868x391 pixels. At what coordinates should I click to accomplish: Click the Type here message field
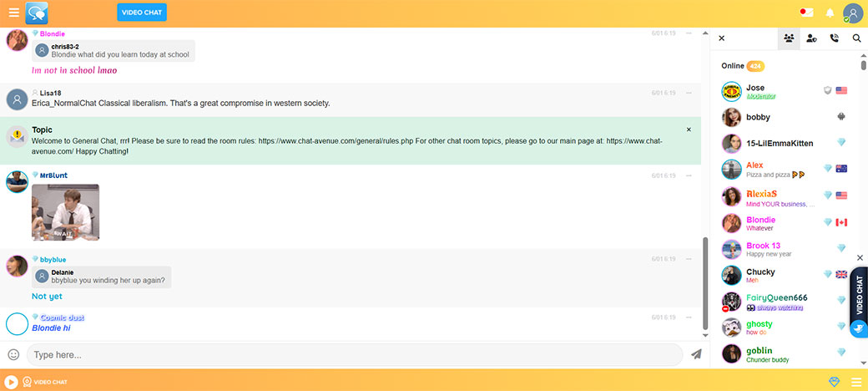click(x=355, y=354)
